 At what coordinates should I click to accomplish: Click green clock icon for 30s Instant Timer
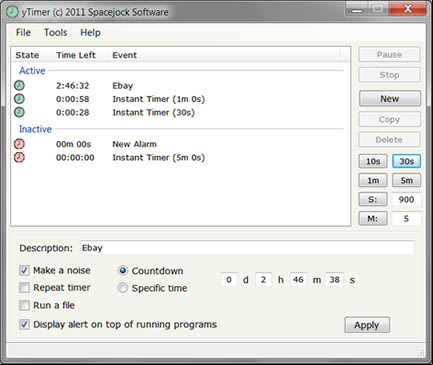pos(19,112)
